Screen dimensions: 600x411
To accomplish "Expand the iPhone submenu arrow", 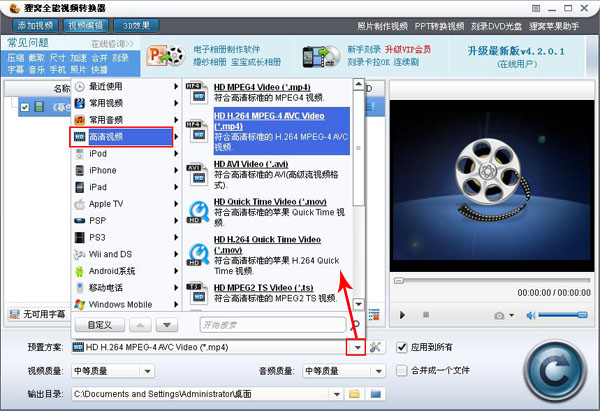I will (176, 170).
